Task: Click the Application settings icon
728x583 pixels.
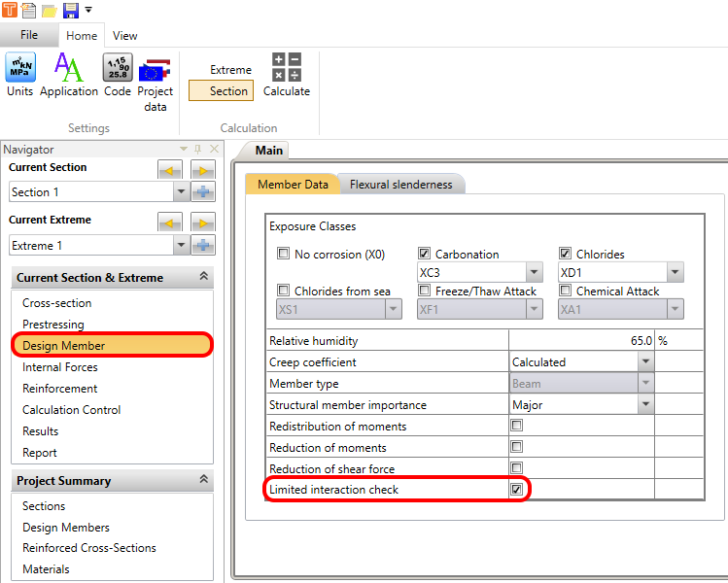Action: click(x=69, y=75)
